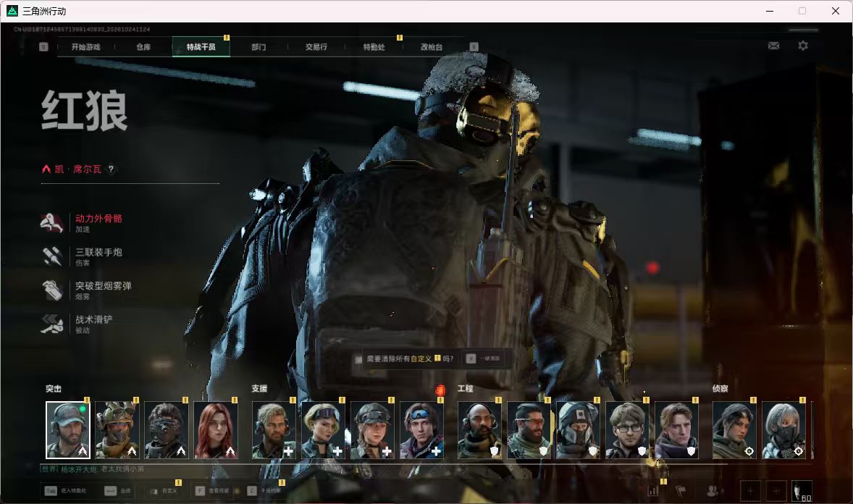Click the Tab 进入特勤处 shortcut button
Viewport: 853px width, 504px height.
(66, 490)
